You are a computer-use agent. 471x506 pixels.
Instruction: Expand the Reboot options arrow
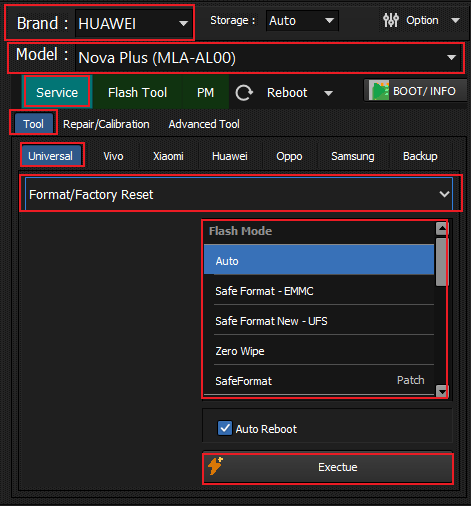click(x=328, y=93)
